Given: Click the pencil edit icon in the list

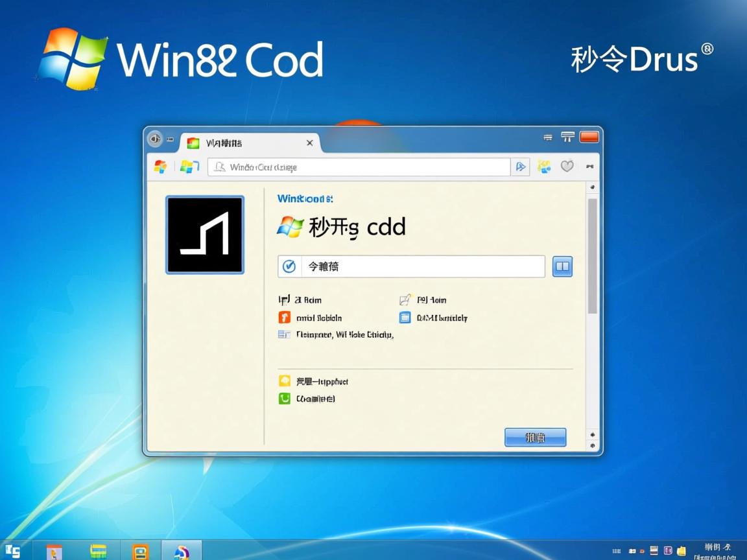Looking at the screenshot, I should [405, 299].
